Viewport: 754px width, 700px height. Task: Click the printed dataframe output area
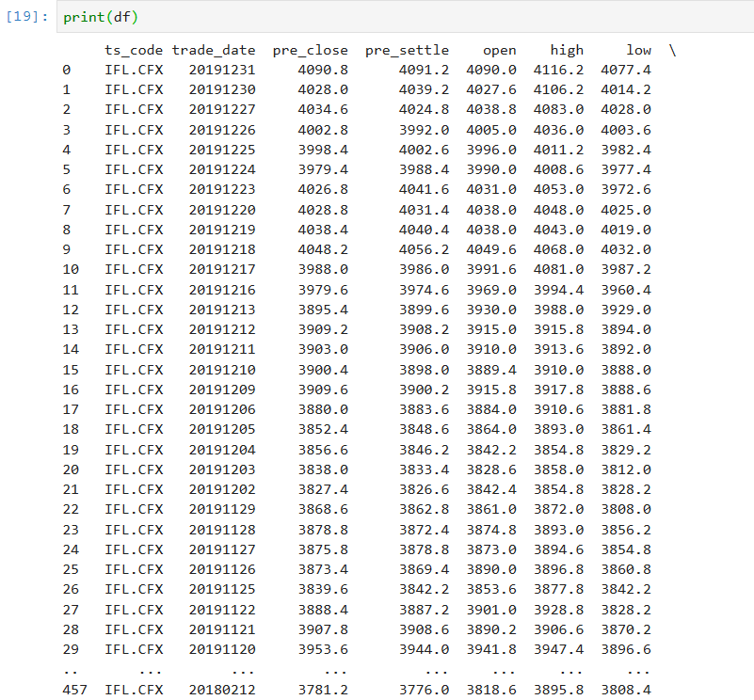tap(377, 376)
